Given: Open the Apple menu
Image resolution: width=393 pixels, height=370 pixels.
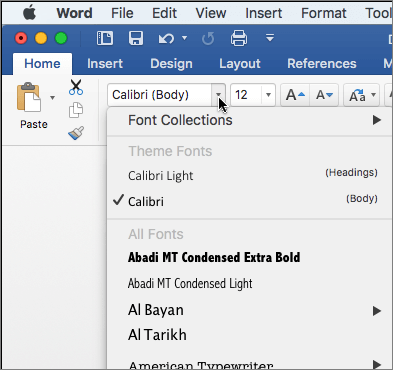Looking at the screenshot, I should click(30, 13).
